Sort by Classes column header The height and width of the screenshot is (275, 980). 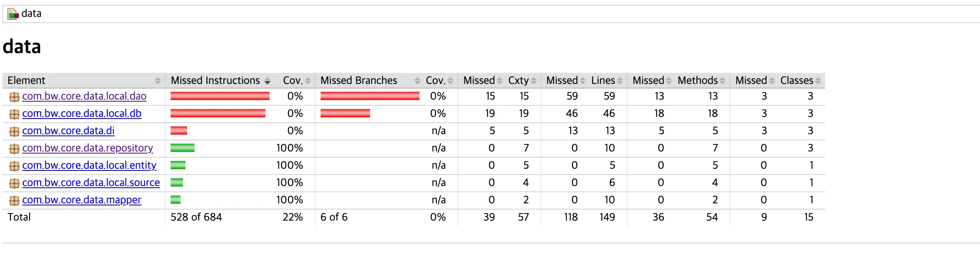pos(800,80)
